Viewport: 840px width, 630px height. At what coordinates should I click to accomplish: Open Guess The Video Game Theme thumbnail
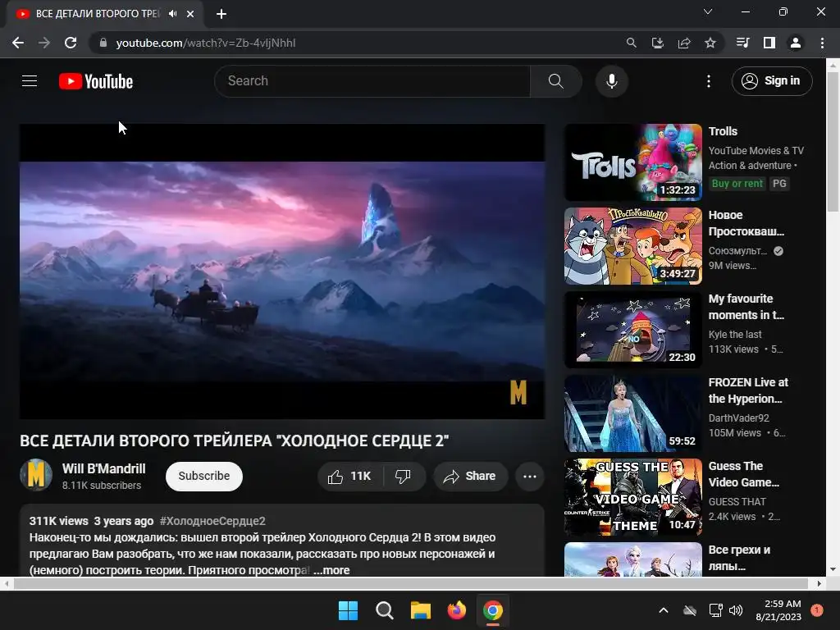633,497
